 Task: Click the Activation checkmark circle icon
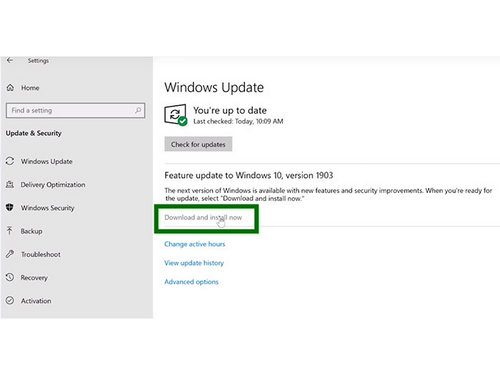(x=10, y=300)
